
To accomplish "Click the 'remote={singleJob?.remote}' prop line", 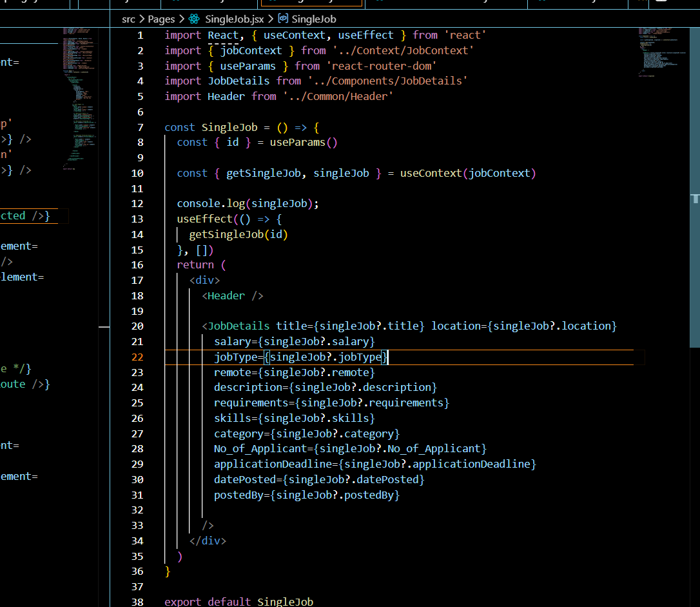I will 294,372.
